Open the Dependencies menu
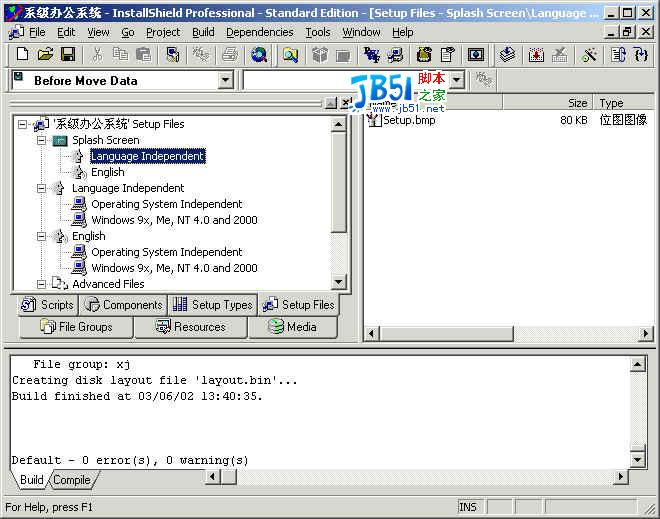The height and width of the screenshot is (519, 660). coord(260,32)
